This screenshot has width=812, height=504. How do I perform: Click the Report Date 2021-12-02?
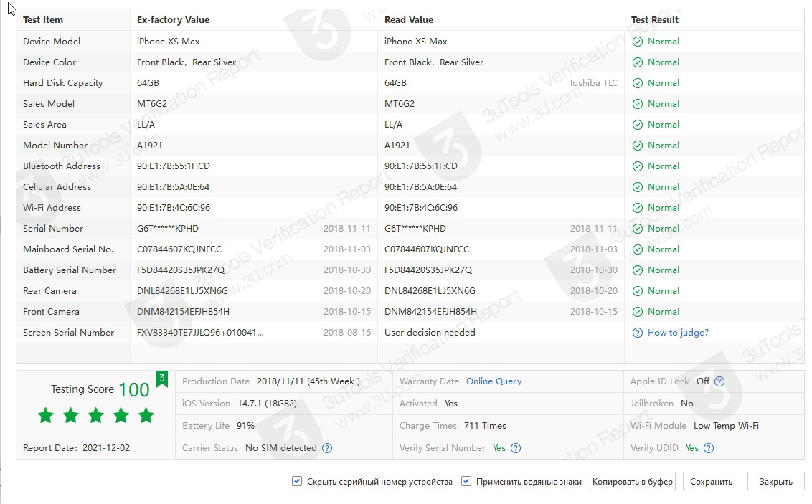point(106,448)
